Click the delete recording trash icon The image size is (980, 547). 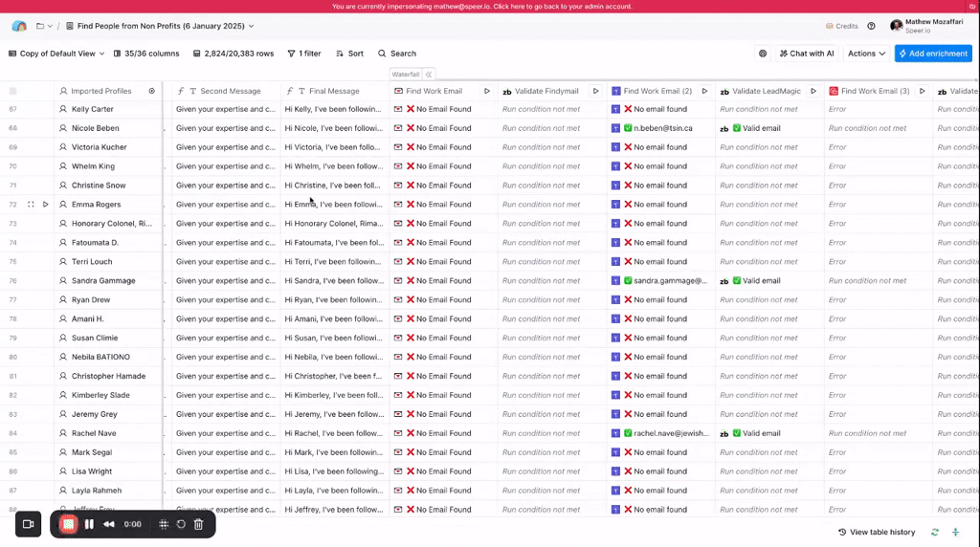pyautogui.click(x=198, y=524)
